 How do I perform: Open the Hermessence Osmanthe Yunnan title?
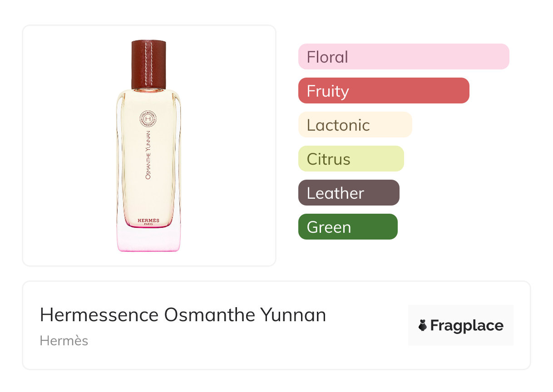tap(183, 315)
